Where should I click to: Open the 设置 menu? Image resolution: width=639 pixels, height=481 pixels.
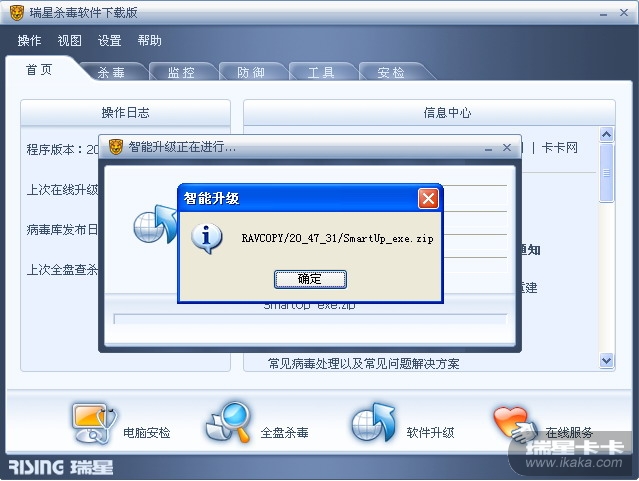click(109, 40)
